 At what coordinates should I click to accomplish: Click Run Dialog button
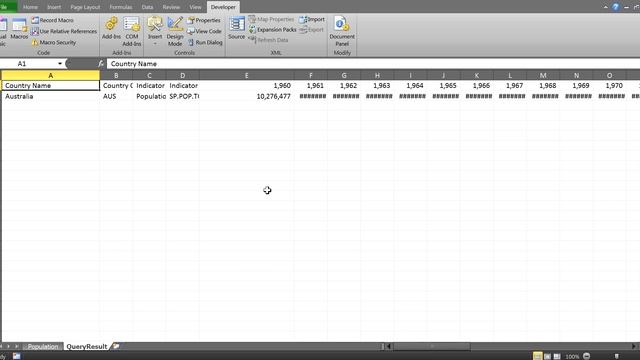click(x=205, y=42)
